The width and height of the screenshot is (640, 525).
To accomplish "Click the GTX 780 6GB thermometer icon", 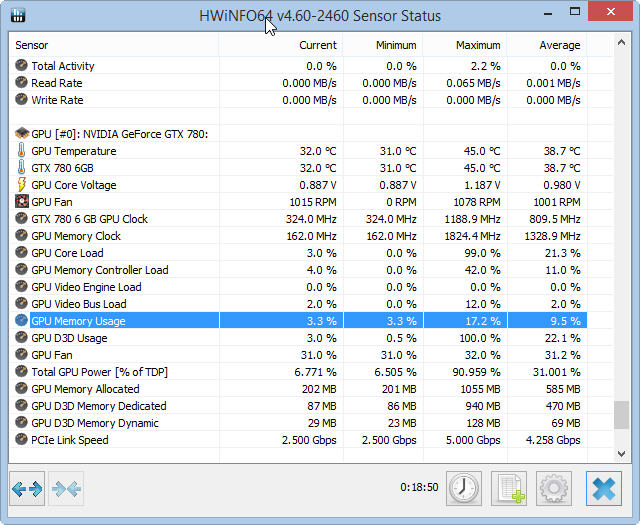I will click(21, 168).
